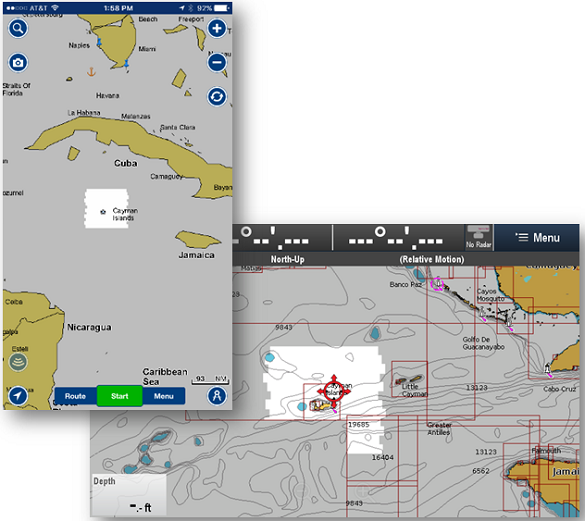This screenshot has width=585, height=521.
Task: Click the Cayos Mosquito label
Action: pos(490,295)
